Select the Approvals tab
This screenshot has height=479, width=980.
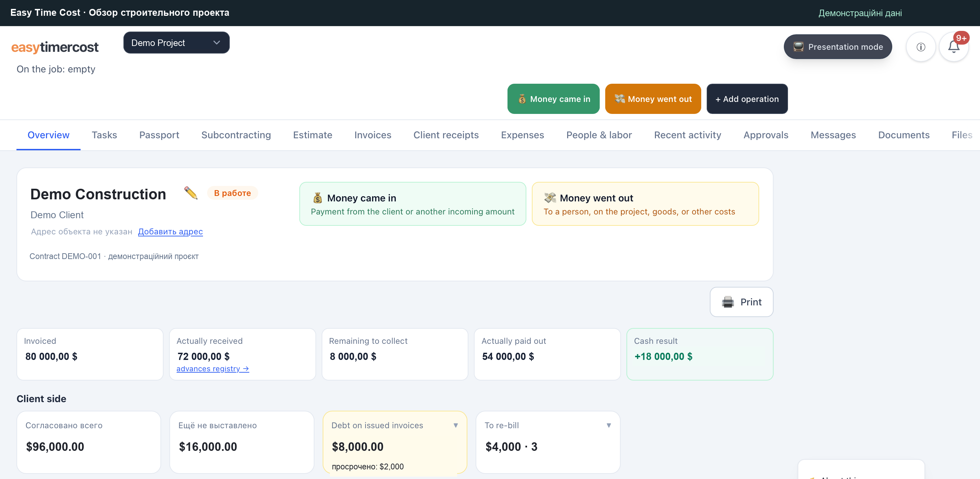(x=765, y=135)
